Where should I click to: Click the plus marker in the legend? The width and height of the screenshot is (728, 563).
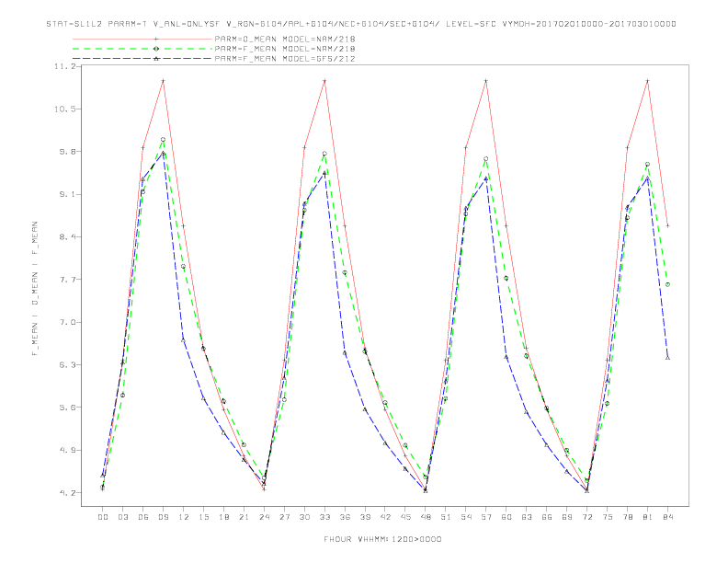[156, 39]
